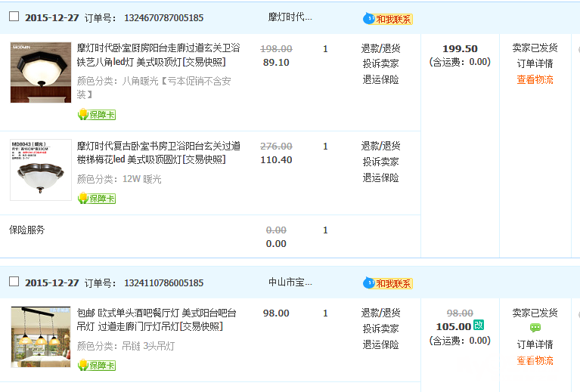580x392 pixels.
Task: Click the green message bubble below second 卖家已发货
Action: (535, 328)
